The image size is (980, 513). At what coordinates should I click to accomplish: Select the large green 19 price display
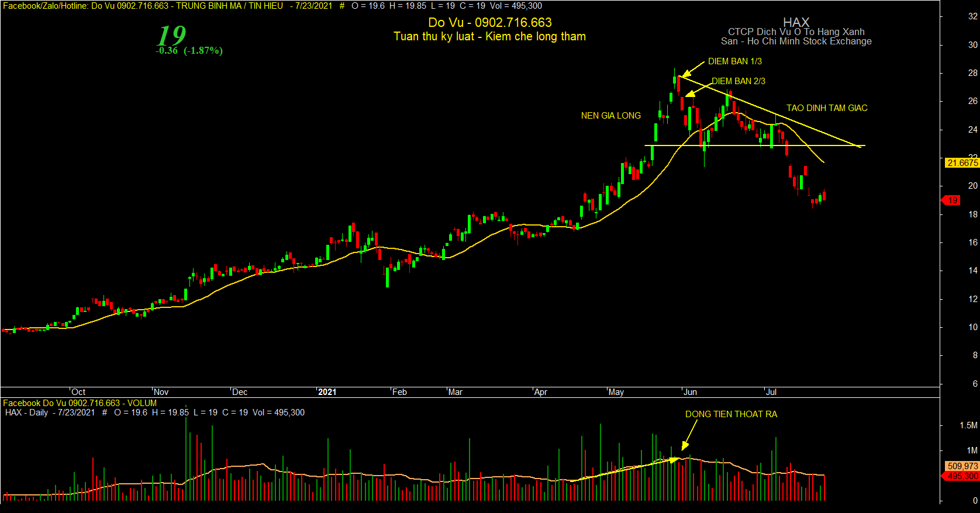coord(171,35)
